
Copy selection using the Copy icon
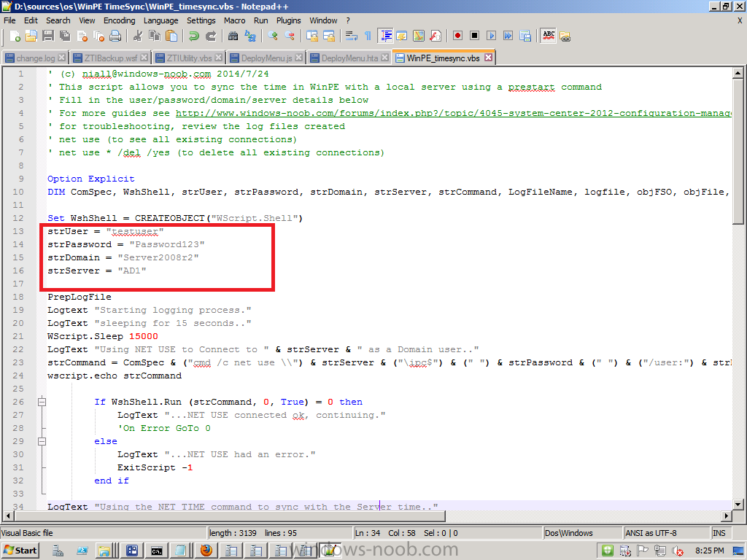tap(155, 36)
